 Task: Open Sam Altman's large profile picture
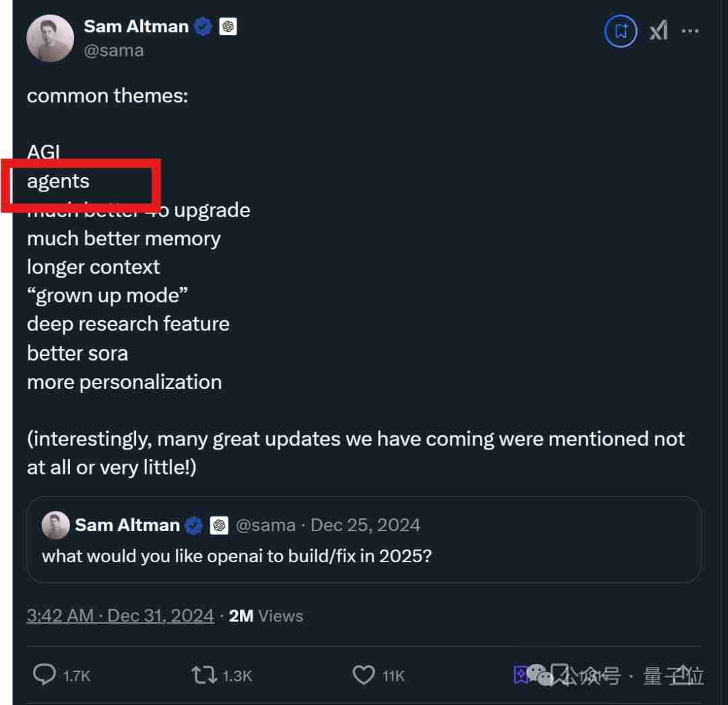click(x=50, y=38)
